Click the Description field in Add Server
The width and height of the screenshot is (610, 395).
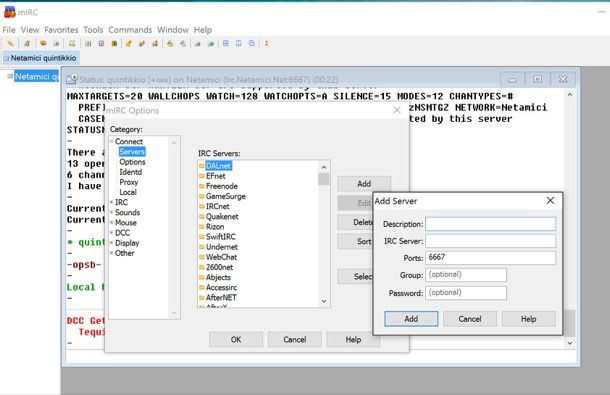point(491,224)
